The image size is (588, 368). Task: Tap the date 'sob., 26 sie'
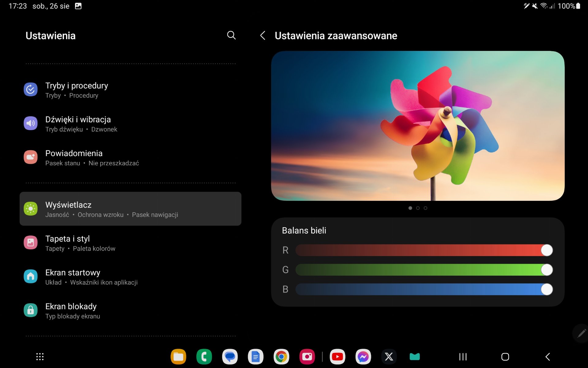pyautogui.click(x=51, y=6)
